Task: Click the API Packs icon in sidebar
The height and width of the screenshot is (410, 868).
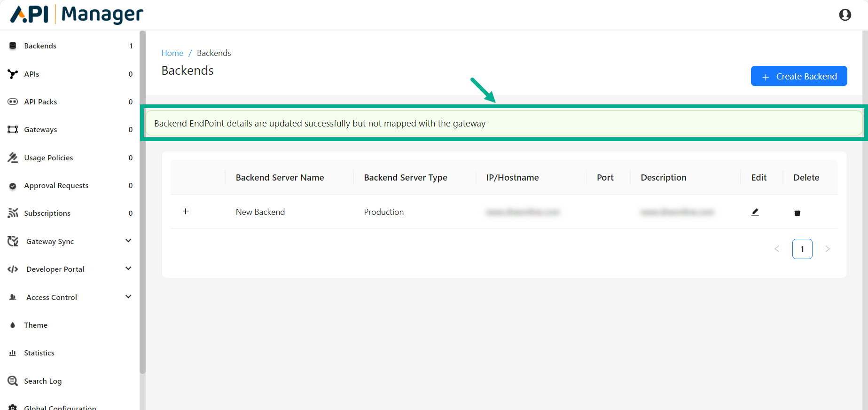Action: pos(13,102)
